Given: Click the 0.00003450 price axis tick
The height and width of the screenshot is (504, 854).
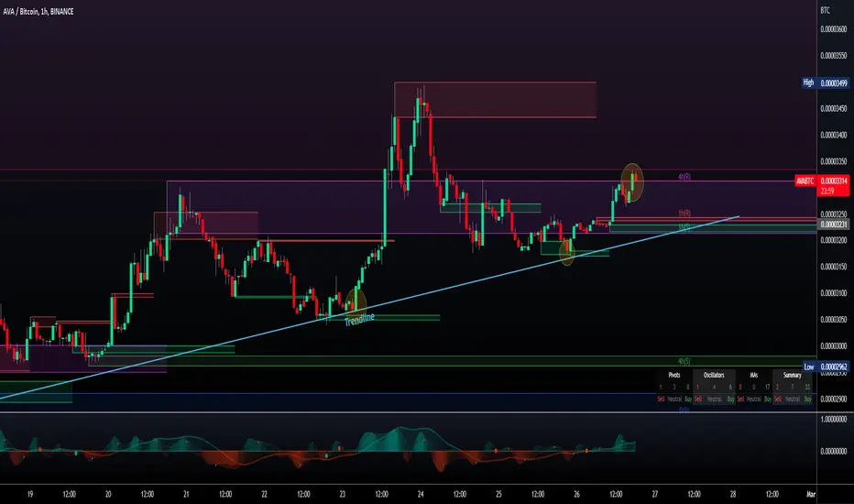Looking at the screenshot, I should (x=834, y=108).
